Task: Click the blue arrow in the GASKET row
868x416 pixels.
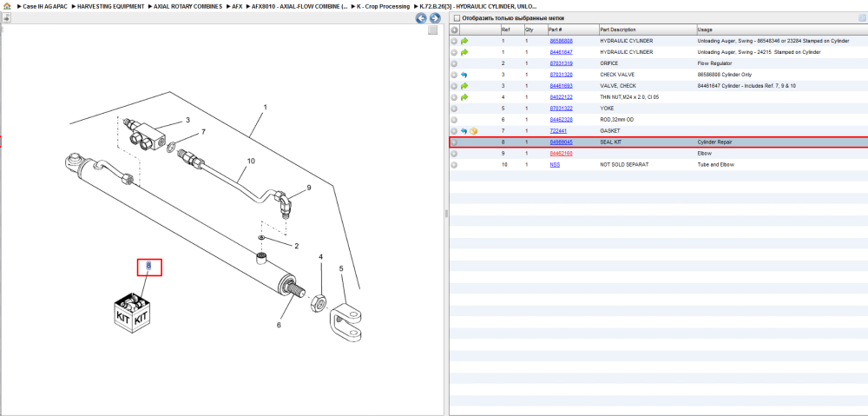Action: [x=464, y=131]
